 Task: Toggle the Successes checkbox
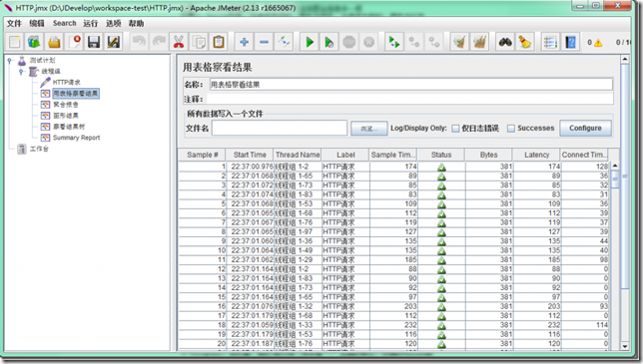pyautogui.click(x=511, y=129)
